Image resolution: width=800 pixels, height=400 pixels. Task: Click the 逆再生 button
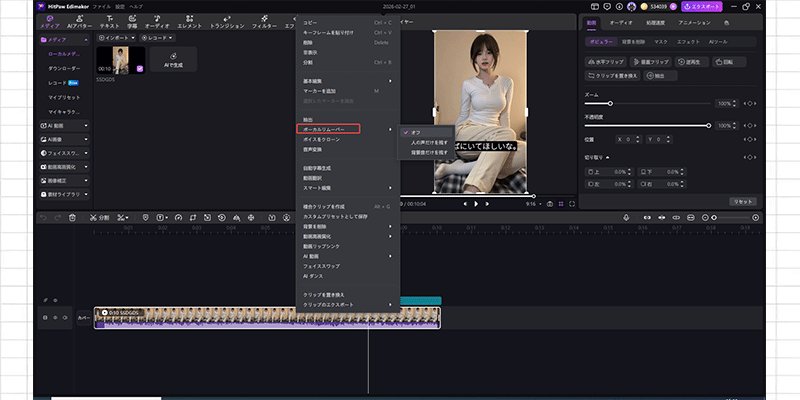pos(692,62)
